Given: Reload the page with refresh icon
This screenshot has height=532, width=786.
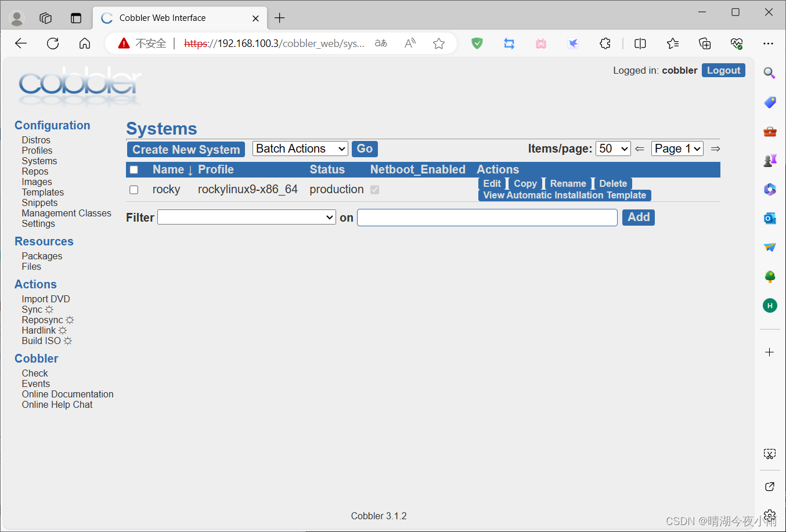Looking at the screenshot, I should click(53, 44).
